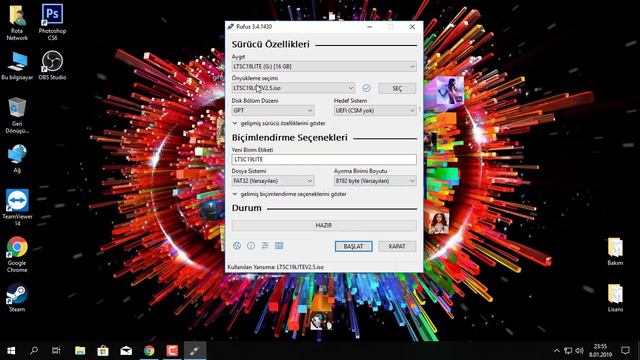Minimize the Rufus window
Image resolution: width=640 pixels, height=360 pixels.
[369, 27]
